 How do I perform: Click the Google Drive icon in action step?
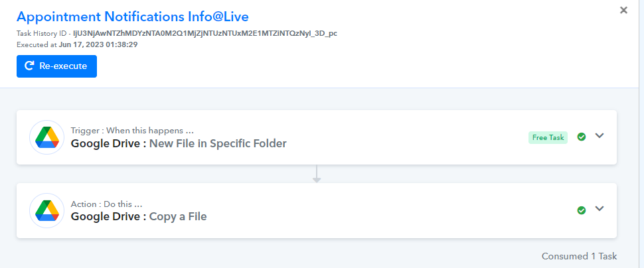click(47, 210)
